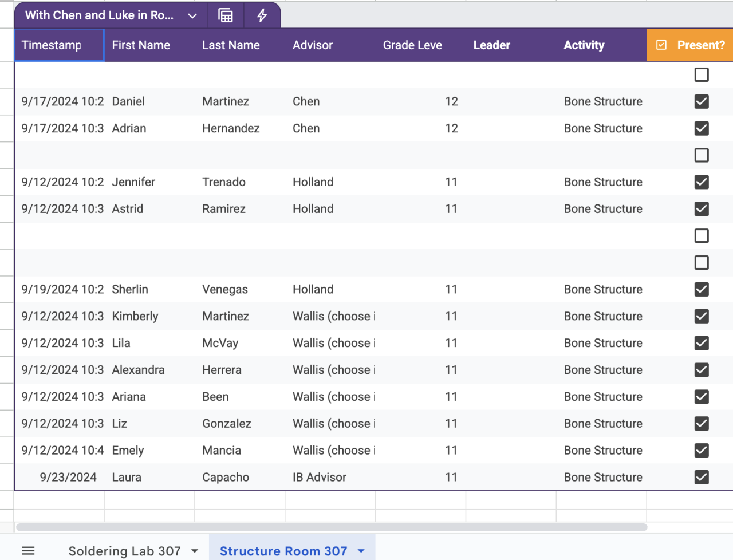Open Soldering Lab 307 tab menu arrow
This screenshot has height=560, width=733.
[195, 551]
